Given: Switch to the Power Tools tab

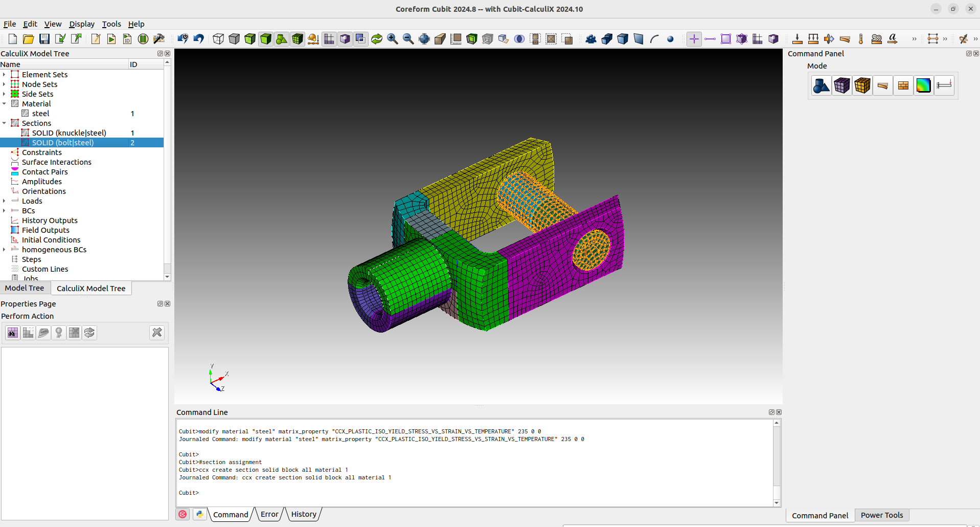Looking at the screenshot, I should 881,515.
